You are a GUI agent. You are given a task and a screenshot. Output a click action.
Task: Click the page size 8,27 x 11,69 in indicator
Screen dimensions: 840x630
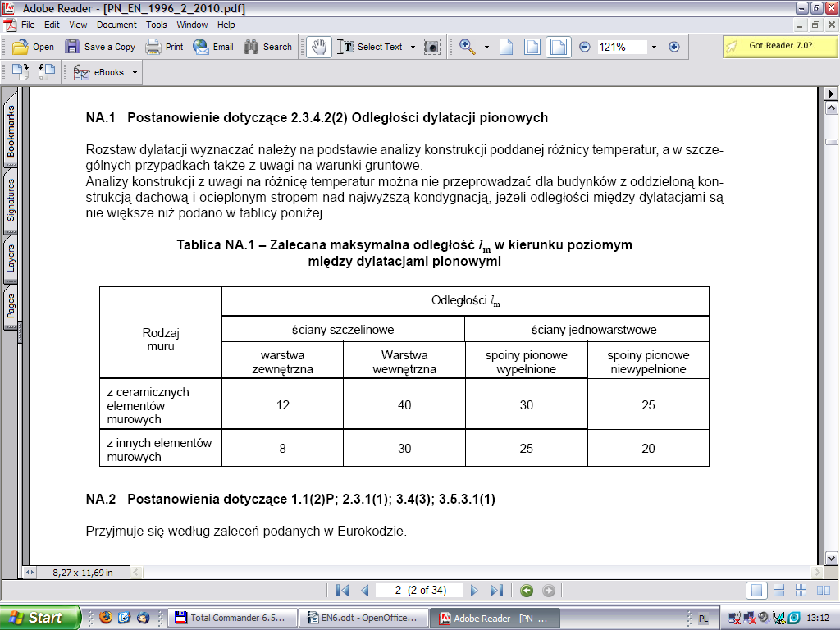pyautogui.click(x=83, y=573)
